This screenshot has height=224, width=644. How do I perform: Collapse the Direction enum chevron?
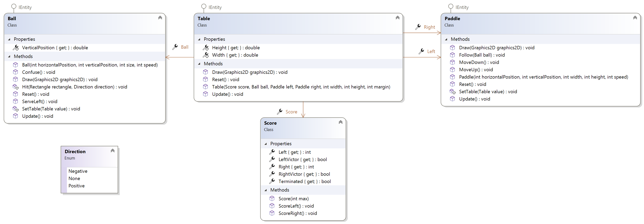coord(112,151)
